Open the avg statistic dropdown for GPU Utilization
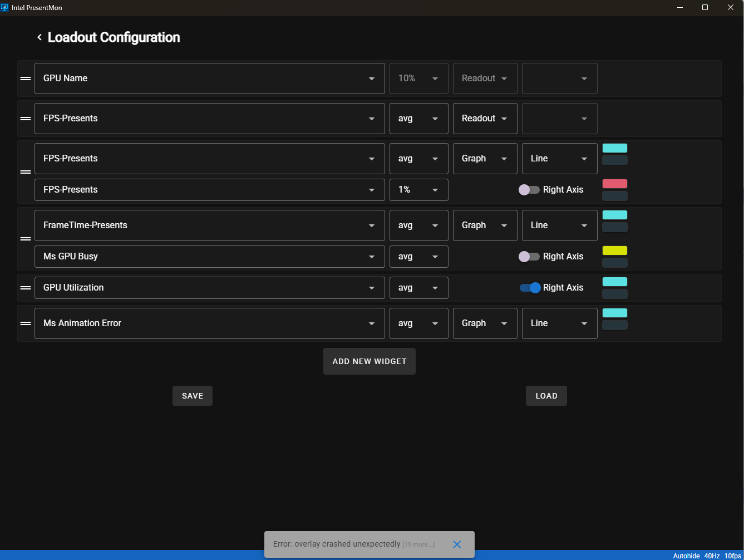The width and height of the screenshot is (744, 560). click(419, 288)
